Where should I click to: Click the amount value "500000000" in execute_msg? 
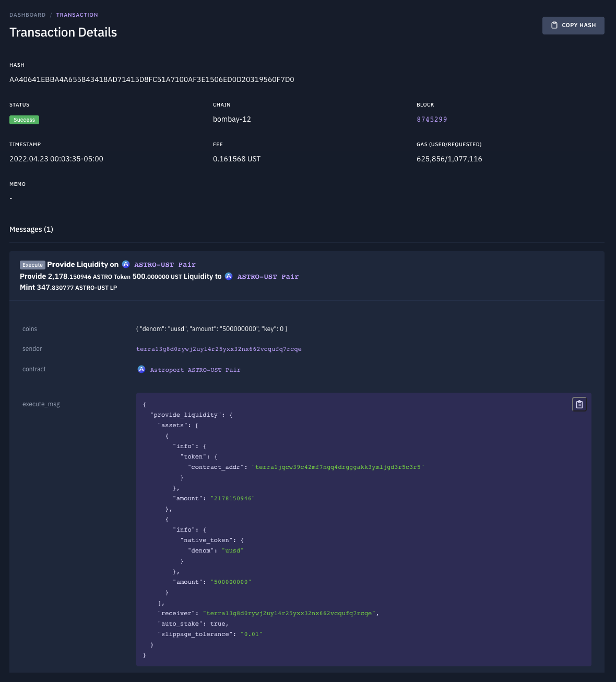coord(231,582)
